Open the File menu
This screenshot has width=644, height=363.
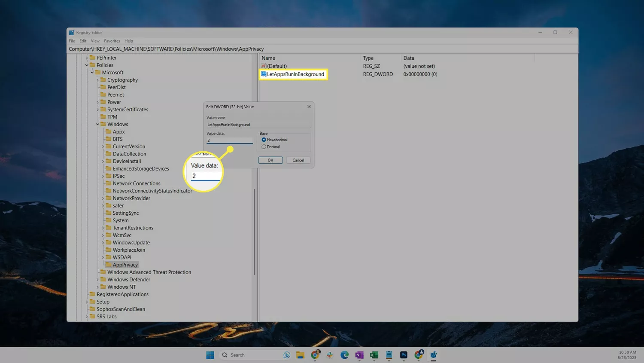tap(72, 41)
